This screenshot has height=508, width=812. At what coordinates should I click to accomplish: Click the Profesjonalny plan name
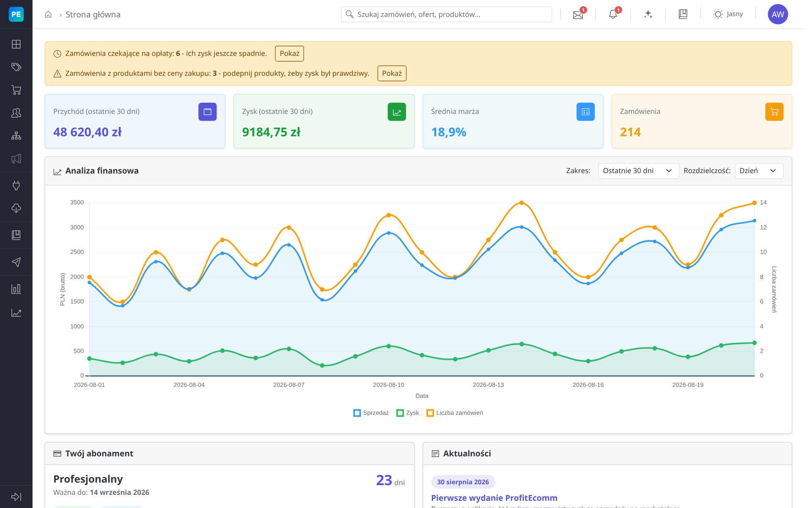(88, 479)
